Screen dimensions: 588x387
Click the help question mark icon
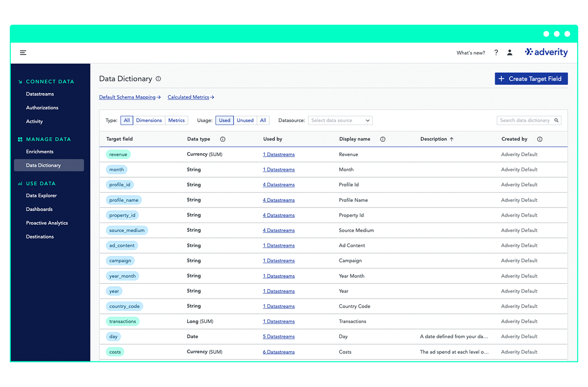[x=496, y=52]
